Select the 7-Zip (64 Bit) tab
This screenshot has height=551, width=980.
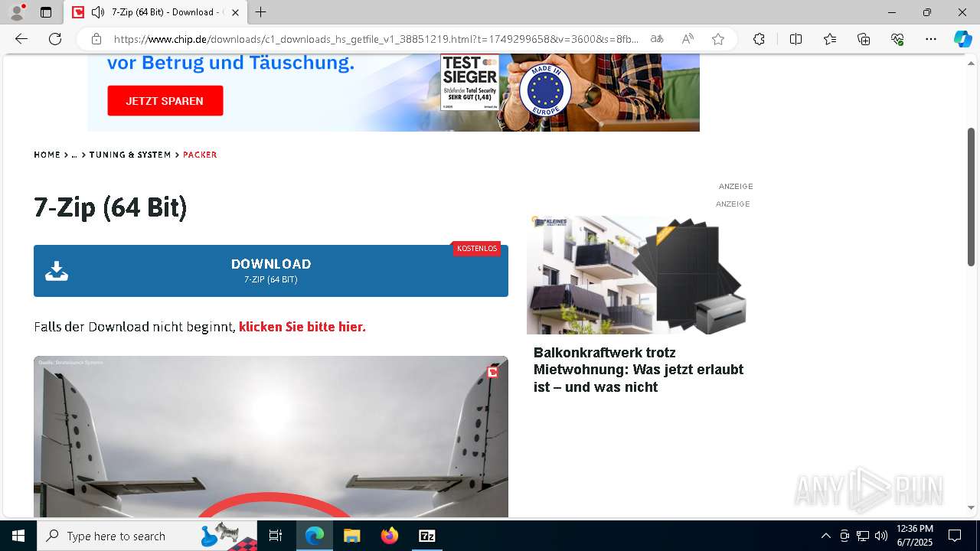[156, 12]
